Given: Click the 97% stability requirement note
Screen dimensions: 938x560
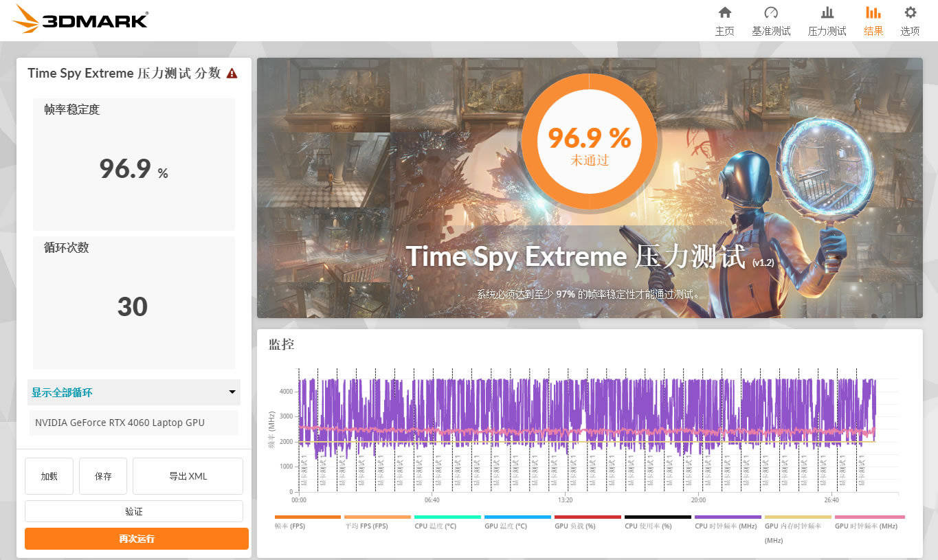Looking at the screenshot, I should [589, 295].
